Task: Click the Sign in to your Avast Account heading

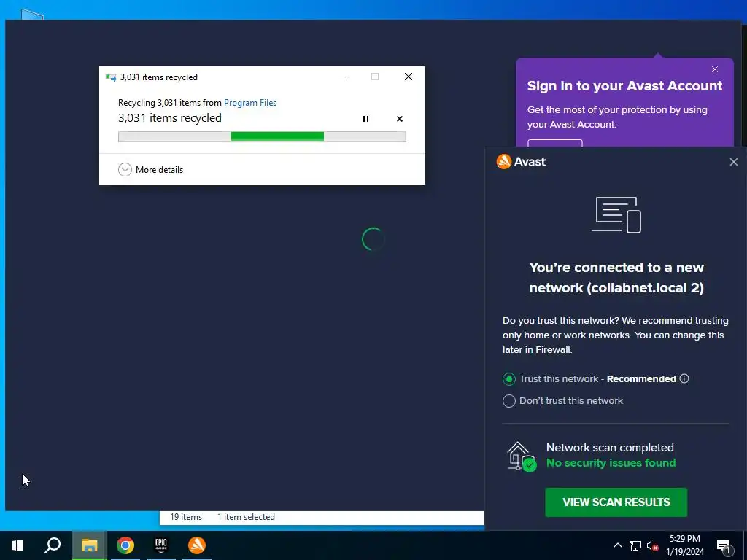Action: coord(624,86)
